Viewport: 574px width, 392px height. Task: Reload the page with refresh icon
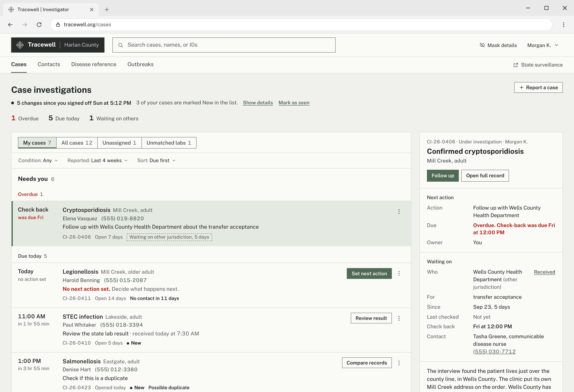(x=39, y=24)
